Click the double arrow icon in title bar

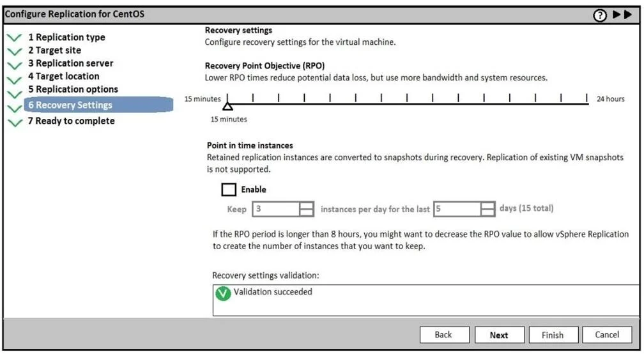click(x=622, y=14)
